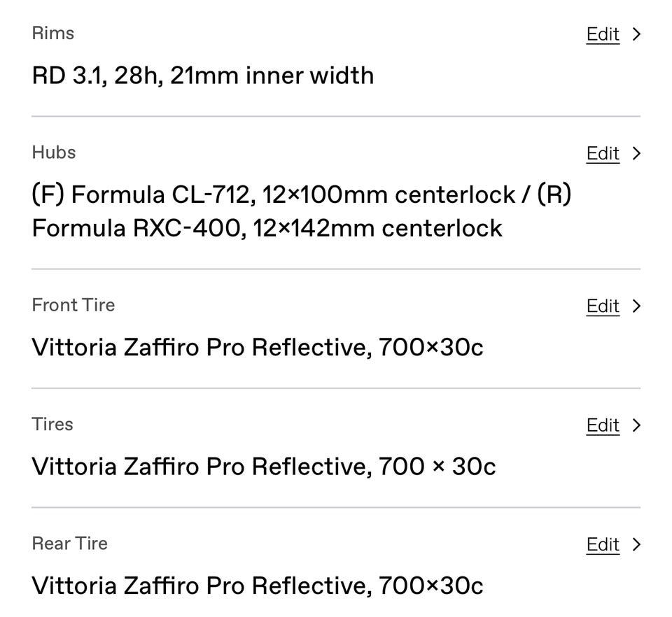Click the Tires heading label
The width and height of the screenshot is (672, 617).
click(52, 424)
